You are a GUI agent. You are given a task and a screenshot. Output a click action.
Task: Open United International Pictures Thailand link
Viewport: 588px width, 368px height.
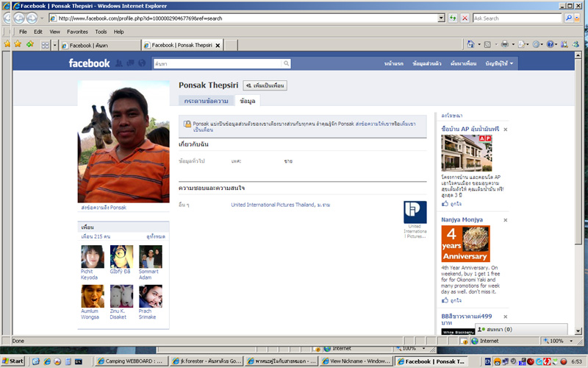[x=280, y=205]
